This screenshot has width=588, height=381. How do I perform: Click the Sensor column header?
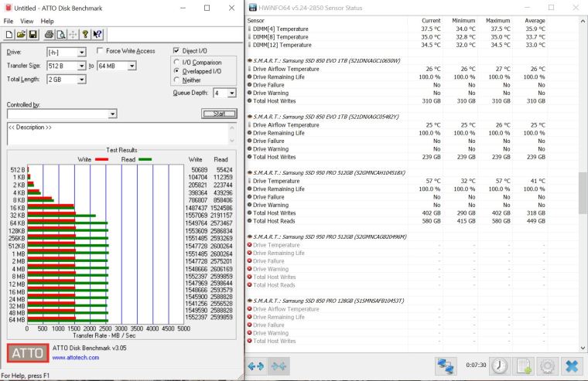coord(256,21)
